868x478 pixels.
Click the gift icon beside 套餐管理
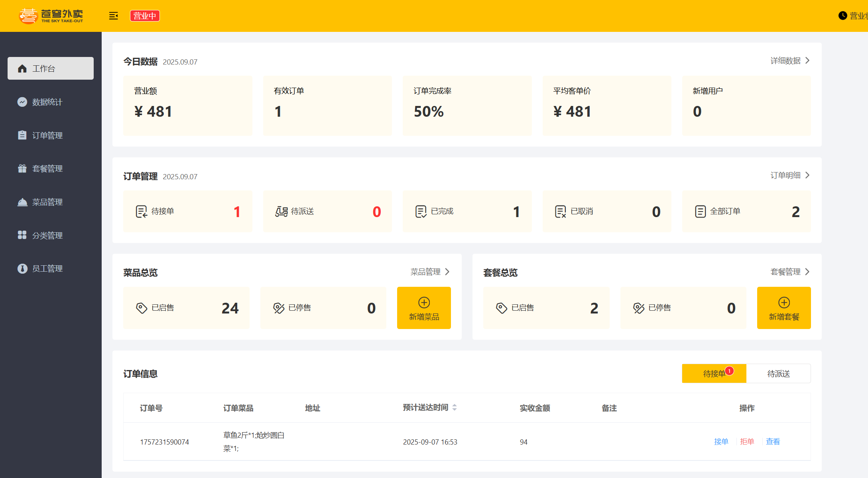pyautogui.click(x=22, y=168)
